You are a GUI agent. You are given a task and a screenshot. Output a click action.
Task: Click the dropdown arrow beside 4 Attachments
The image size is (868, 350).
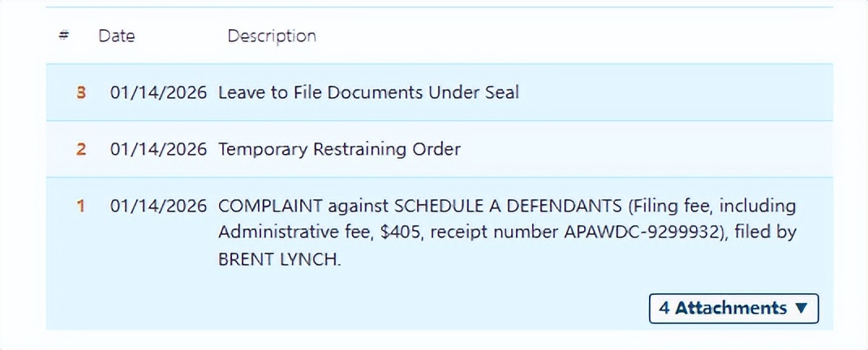click(x=801, y=308)
